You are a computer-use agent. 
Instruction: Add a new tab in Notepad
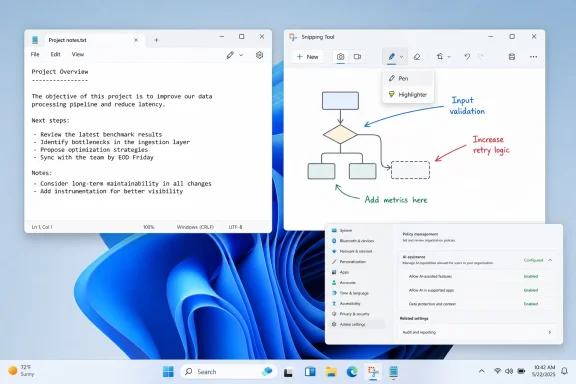click(x=156, y=40)
